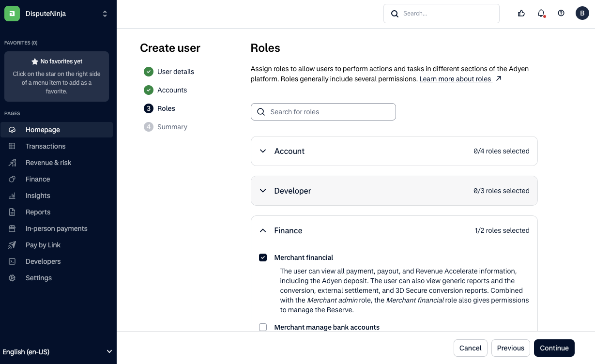Open the Settings page
595x364 pixels.
(x=57, y=278)
